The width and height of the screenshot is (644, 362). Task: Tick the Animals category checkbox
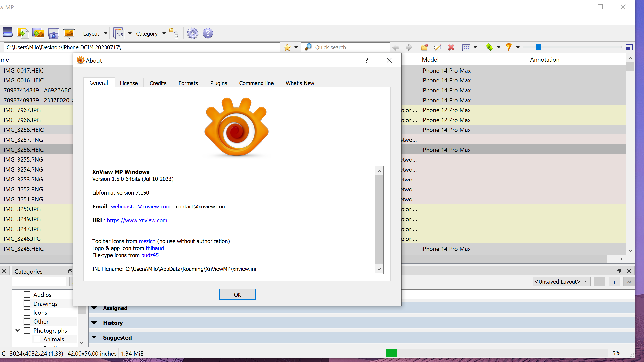(37, 339)
